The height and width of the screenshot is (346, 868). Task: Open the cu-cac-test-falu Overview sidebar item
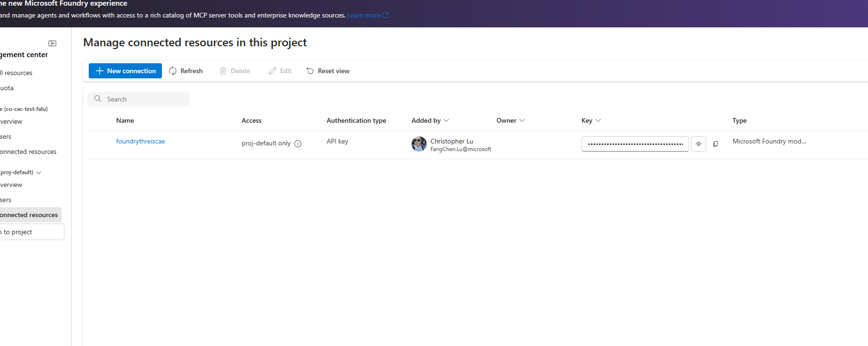coord(11,121)
